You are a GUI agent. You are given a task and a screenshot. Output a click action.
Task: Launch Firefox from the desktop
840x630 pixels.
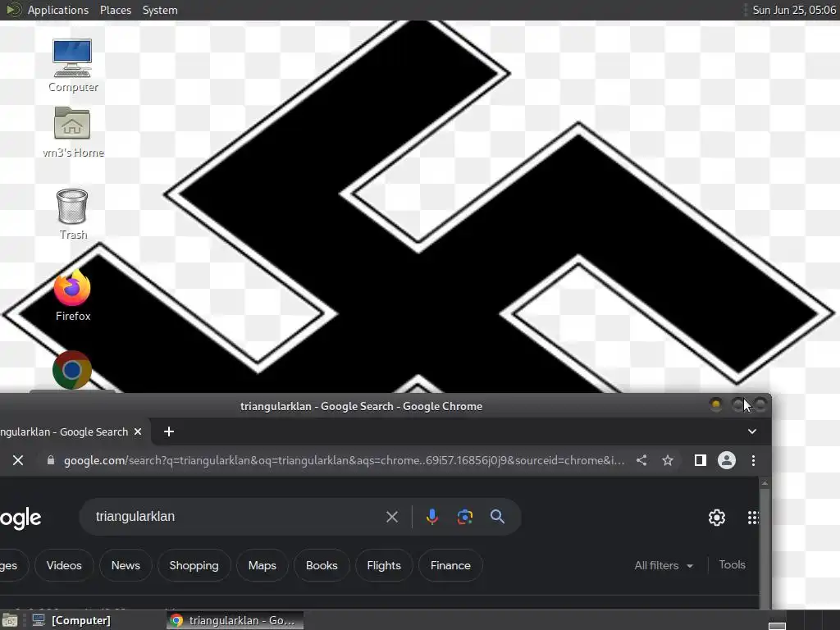click(x=72, y=294)
